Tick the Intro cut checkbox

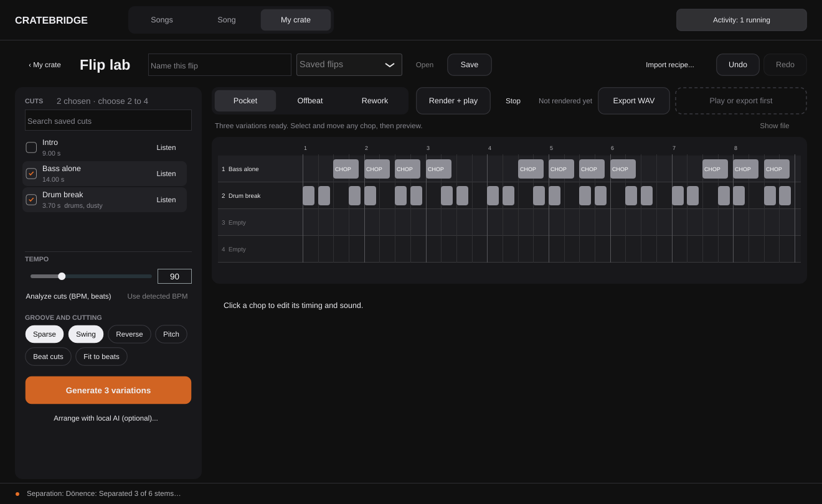pyautogui.click(x=31, y=147)
